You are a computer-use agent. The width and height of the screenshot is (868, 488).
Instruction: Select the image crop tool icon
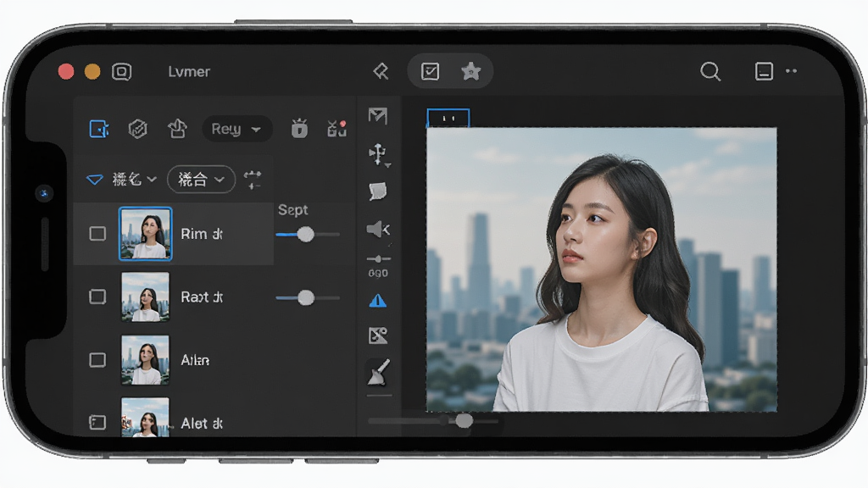[x=378, y=335]
